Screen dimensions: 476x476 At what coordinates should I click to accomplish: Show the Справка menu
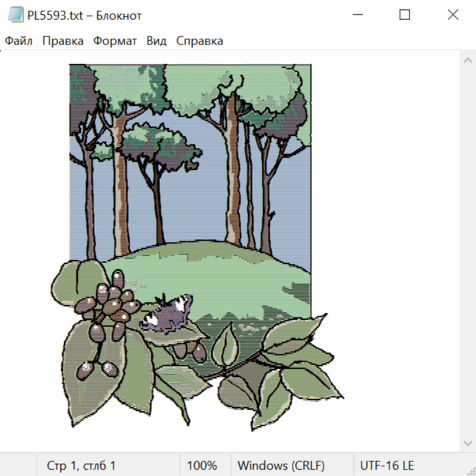(199, 41)
